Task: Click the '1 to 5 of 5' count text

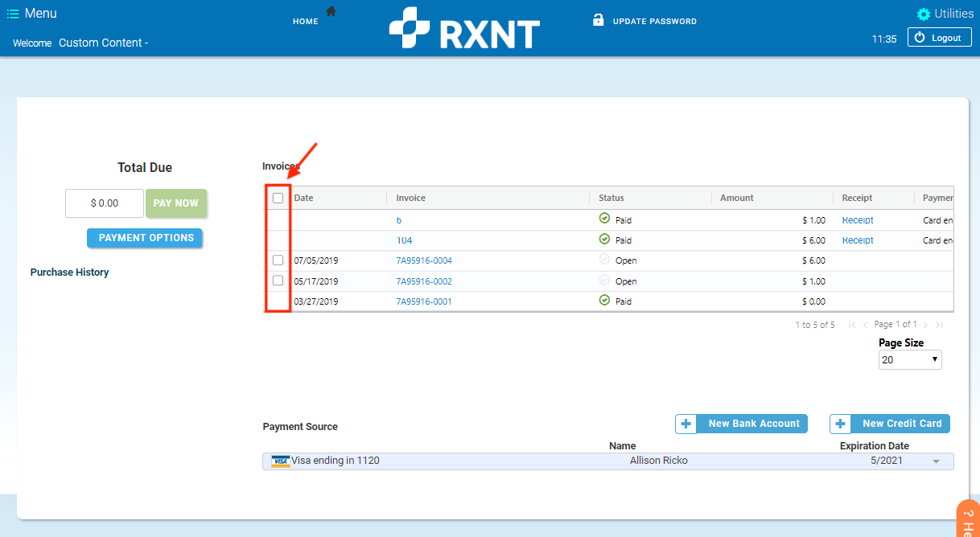Action: click(815, 325)
